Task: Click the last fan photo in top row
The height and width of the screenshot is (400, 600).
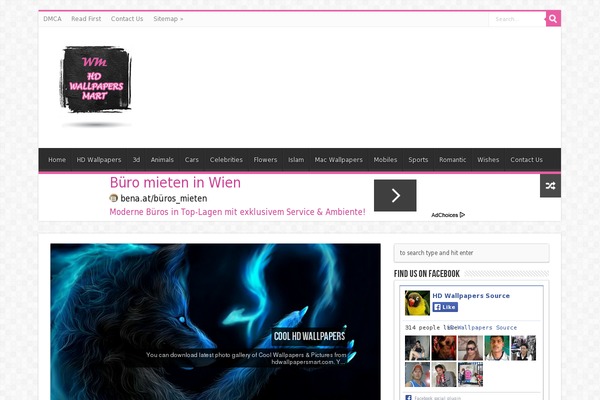Action: (x=523, y=348)
